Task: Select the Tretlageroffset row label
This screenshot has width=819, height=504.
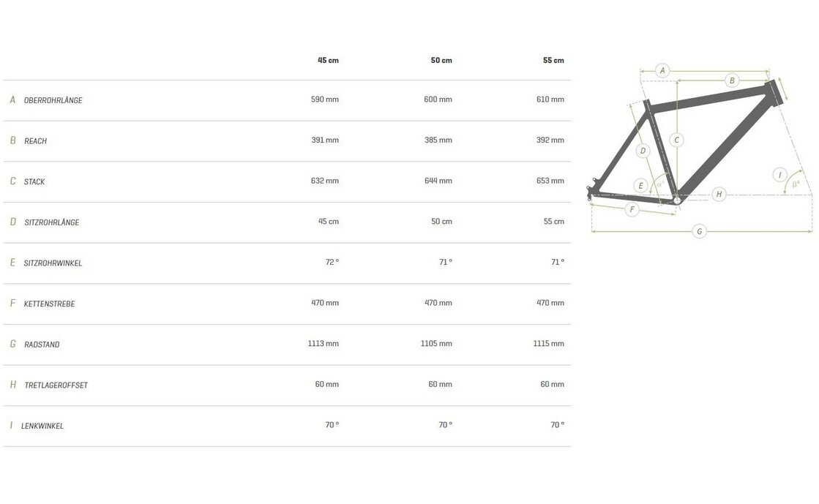Action: click(56, 385)
